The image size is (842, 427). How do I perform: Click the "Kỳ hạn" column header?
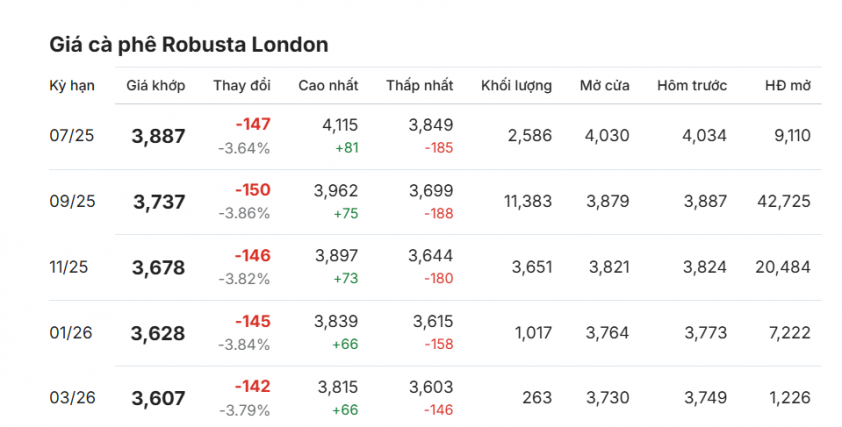tap(72, 85)
